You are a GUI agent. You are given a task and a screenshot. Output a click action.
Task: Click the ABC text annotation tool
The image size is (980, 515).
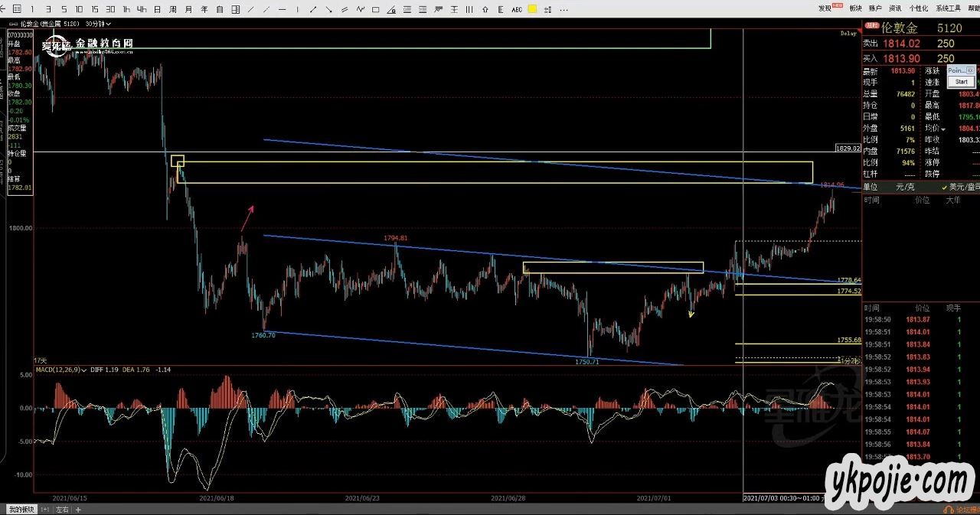point(516,9)
